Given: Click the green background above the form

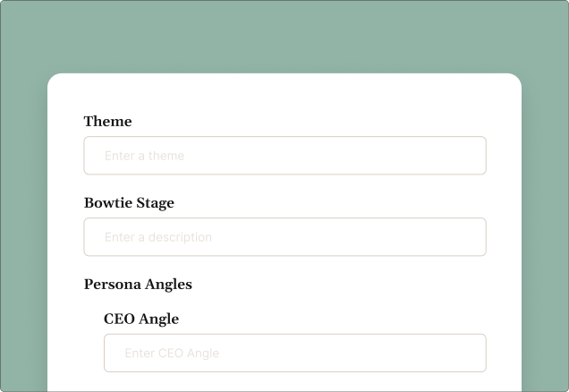Looking at the screenshot, I should [x=284, y=36].
